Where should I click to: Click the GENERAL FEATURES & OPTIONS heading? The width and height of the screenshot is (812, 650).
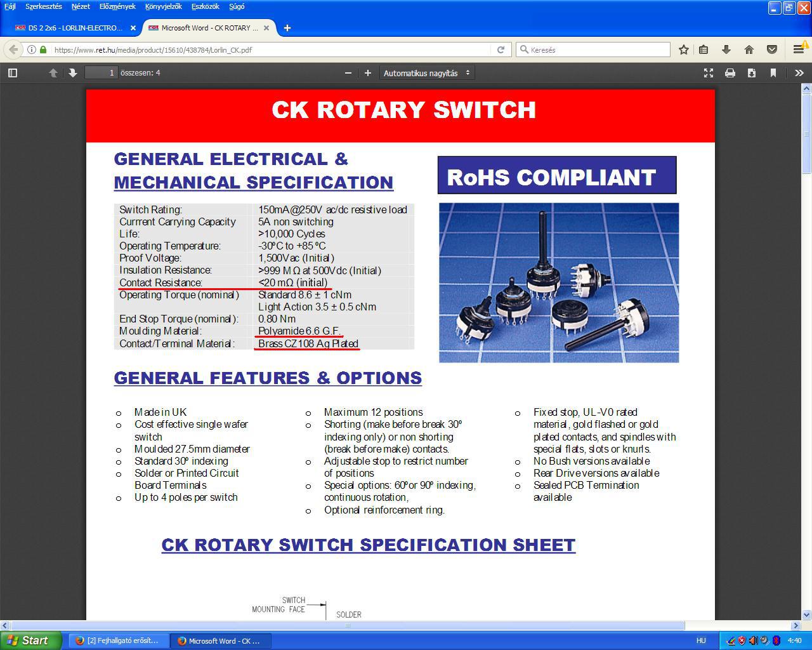[268, 378]
